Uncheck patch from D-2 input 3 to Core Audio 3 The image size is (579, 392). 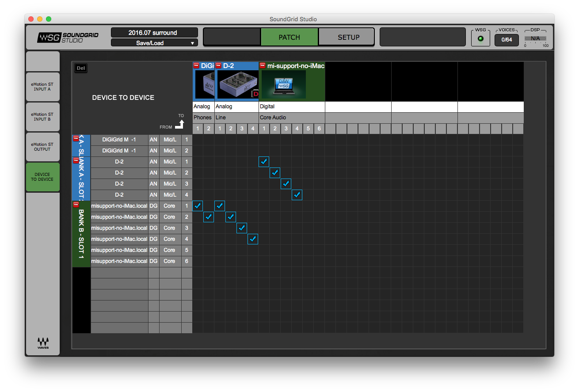tap(286, 184)
